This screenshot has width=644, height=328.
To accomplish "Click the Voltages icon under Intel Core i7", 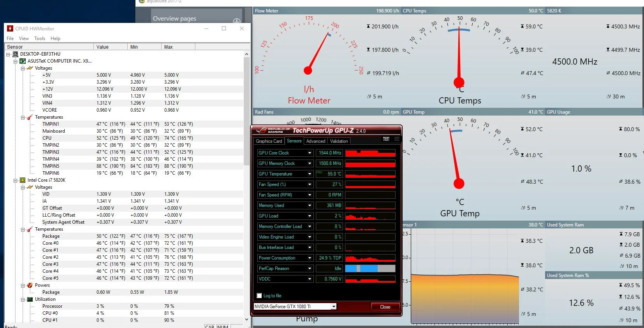I will [30, 187].
